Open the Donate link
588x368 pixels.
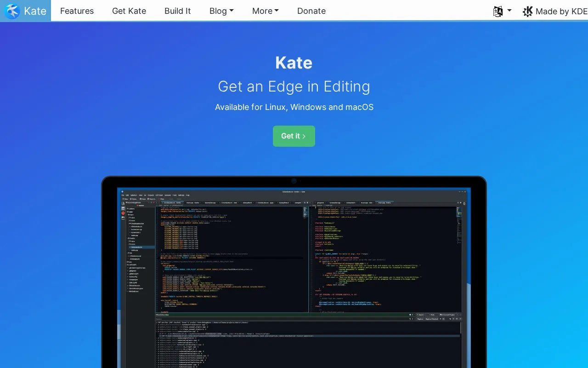(311, 11)
